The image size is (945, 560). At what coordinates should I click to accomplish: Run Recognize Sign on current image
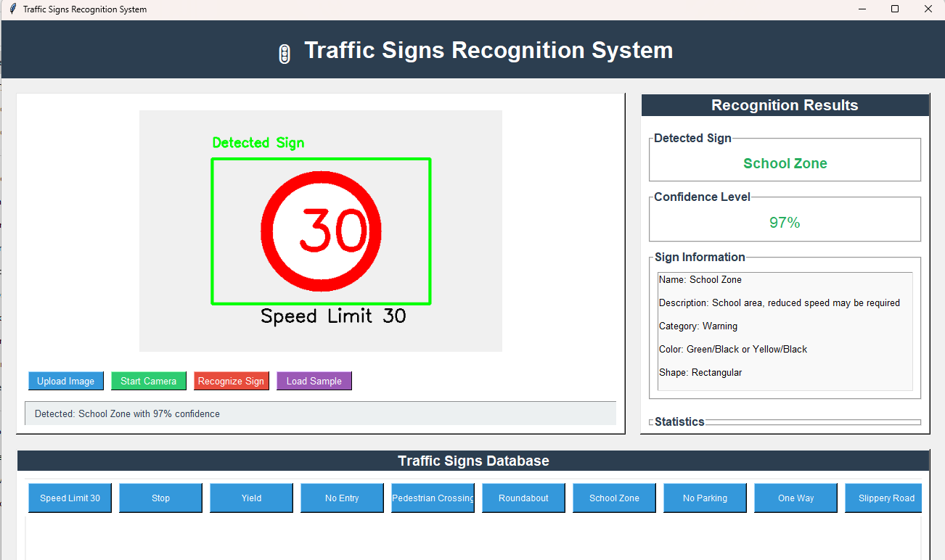pyautogui.click(x=231, y=381)
